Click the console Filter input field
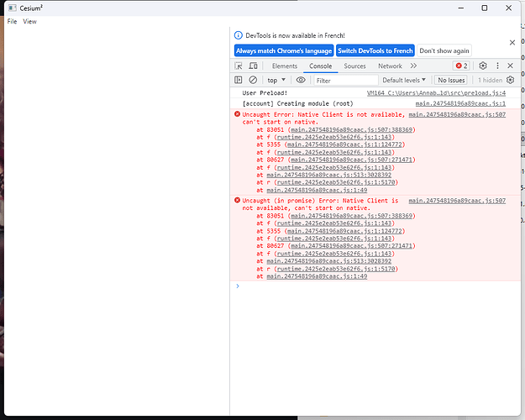Viewport: 525px width, 420px height. click(344, 80)
